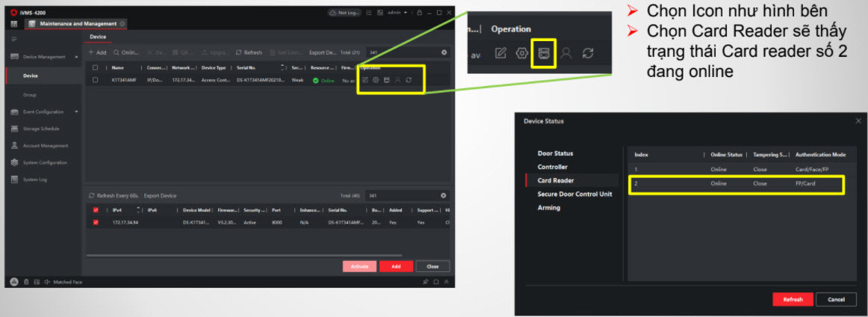Click the edit device pencil icon in zoomed inset
Viewport: 868px width, 317px height.
(501, 54)
